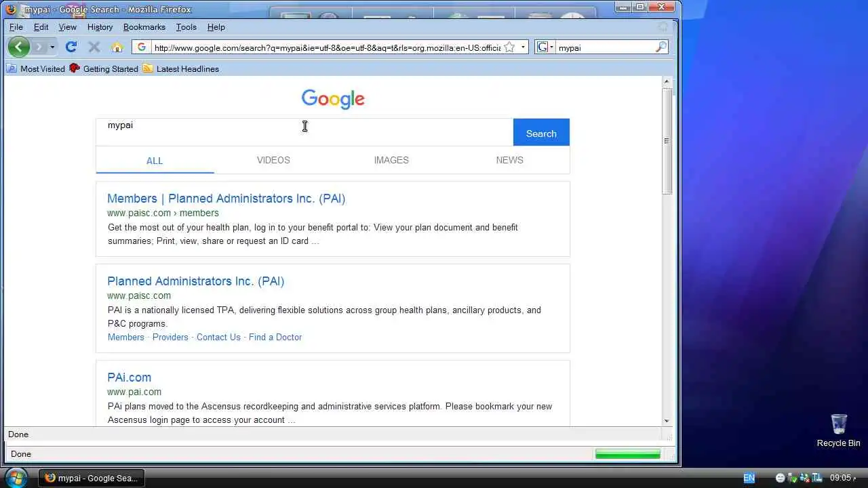The width and height of the screenshot is (868, 488).
Task: Open the File menu
Action: (16, 27)
